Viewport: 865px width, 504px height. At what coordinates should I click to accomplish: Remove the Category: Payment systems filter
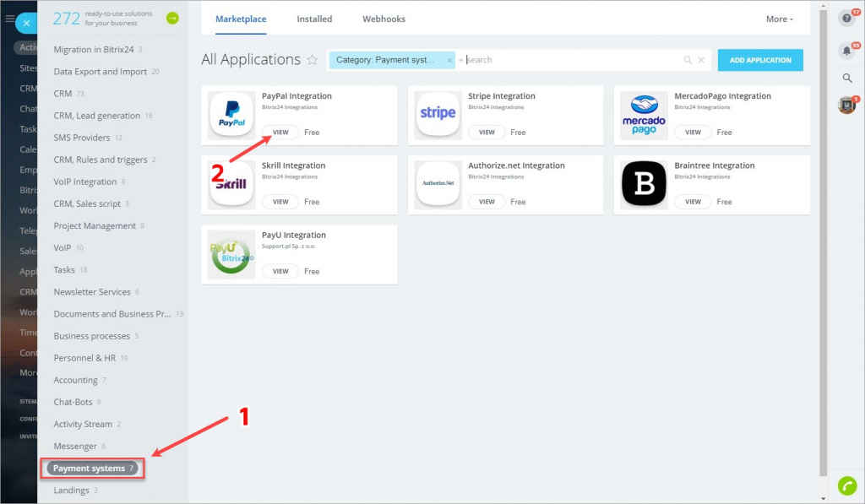click(449, 60)
